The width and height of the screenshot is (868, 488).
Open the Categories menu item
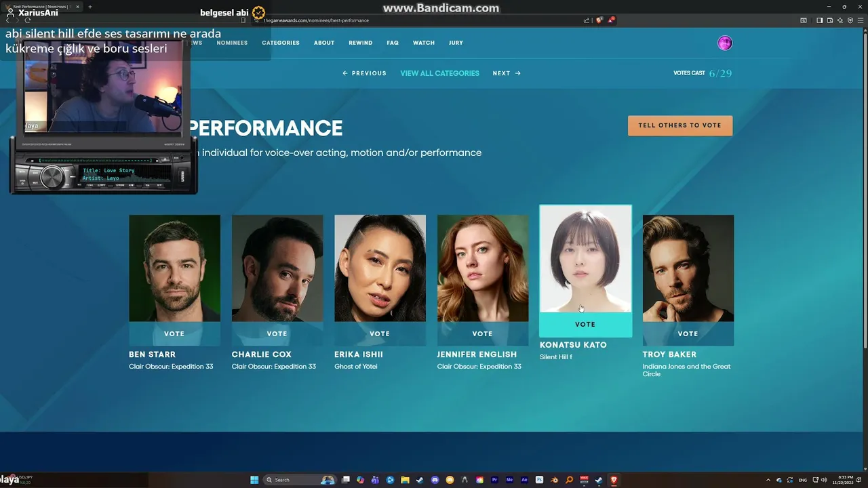(281, 43)
